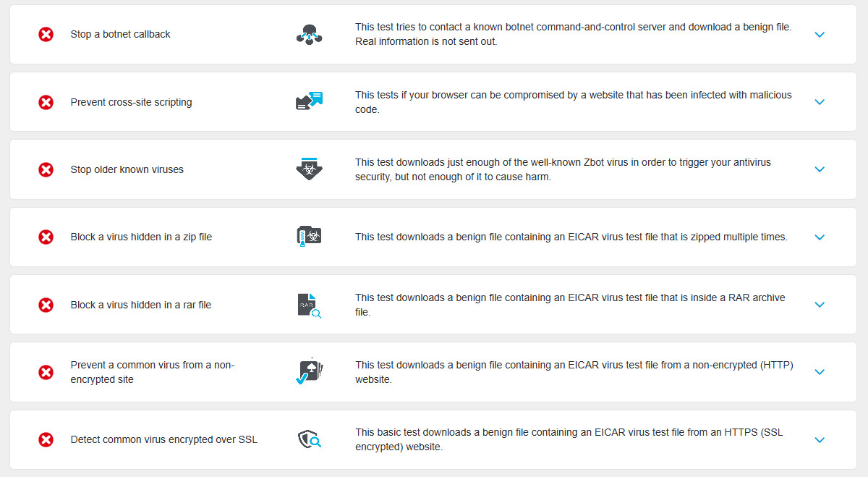The height and width of the screenshot is (477, 868).
Task: Click red failed status icon for cross-site scripting
Action: pos(46,102)
